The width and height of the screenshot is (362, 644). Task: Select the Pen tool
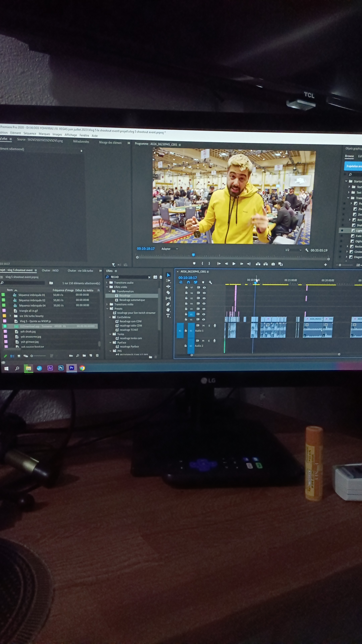click(x=168, y=304)
